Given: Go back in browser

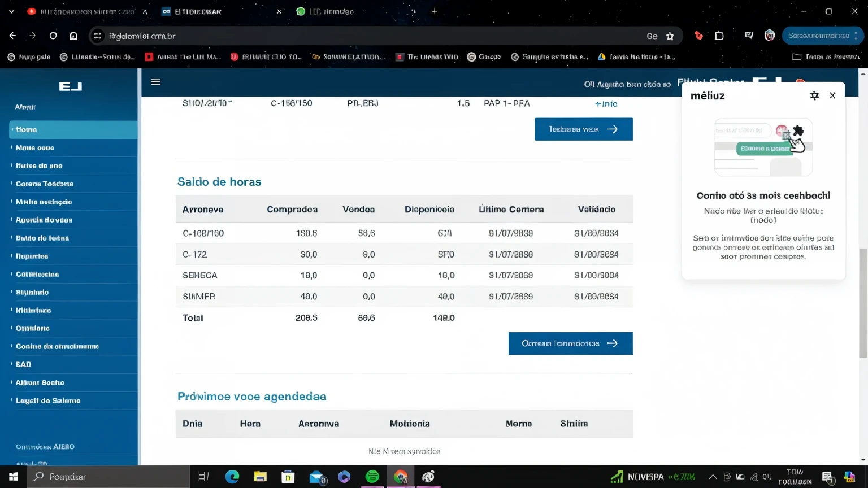Looking at the screenshot, I should pos(12,36).
